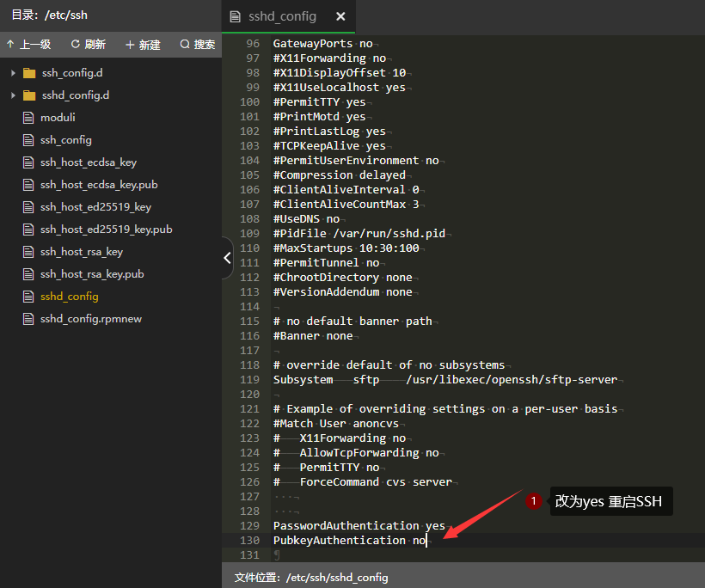
Task: Click the #ChrootDirectory none line
Action: coord(342,278)
